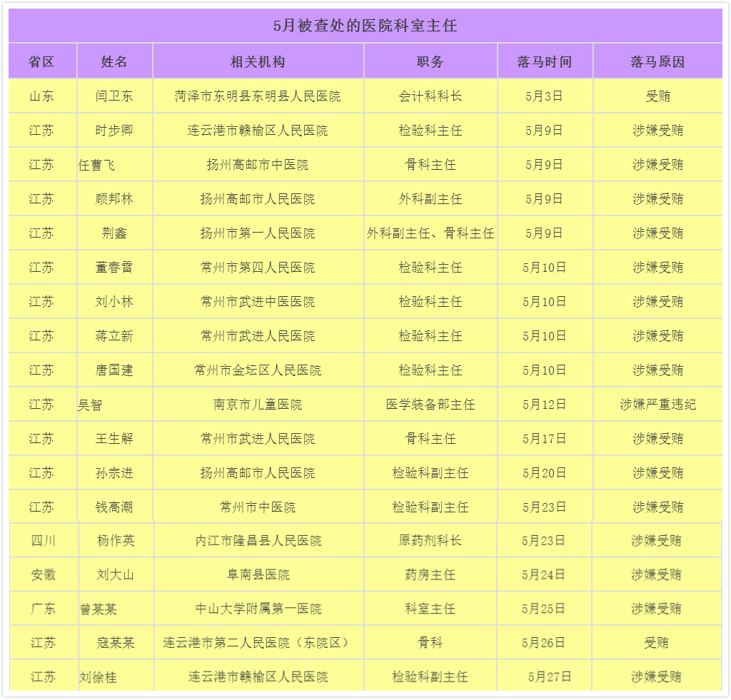Viewport: 731px width, 700px height.
Task: Select the 广东 province cell
Action: coord(44,609)
